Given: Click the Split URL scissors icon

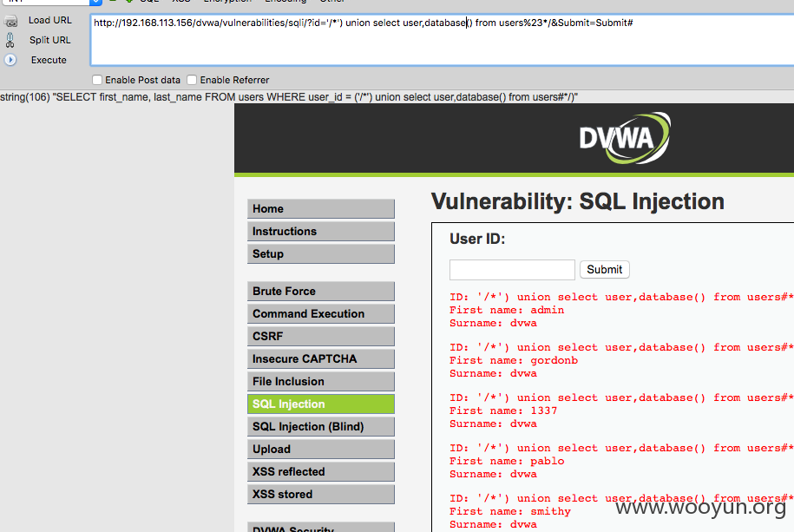Looking at the screenshot, I should point(10,40).
